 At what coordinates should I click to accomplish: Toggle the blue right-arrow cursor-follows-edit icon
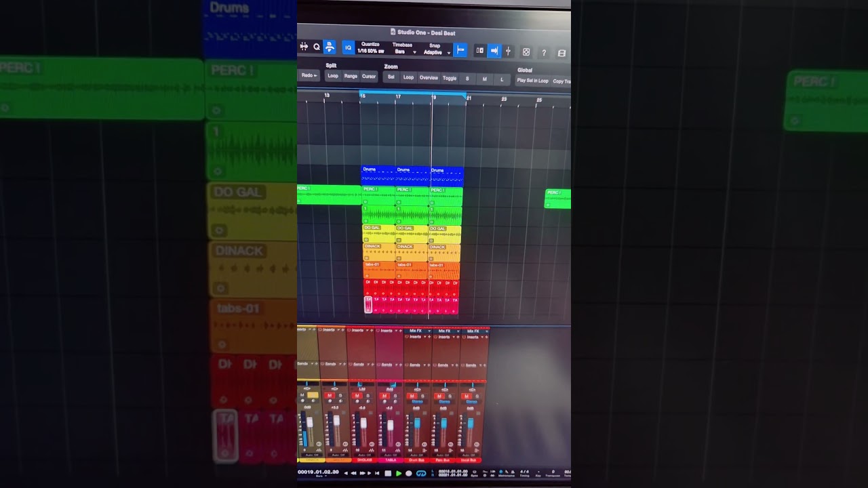coord(494,51)
